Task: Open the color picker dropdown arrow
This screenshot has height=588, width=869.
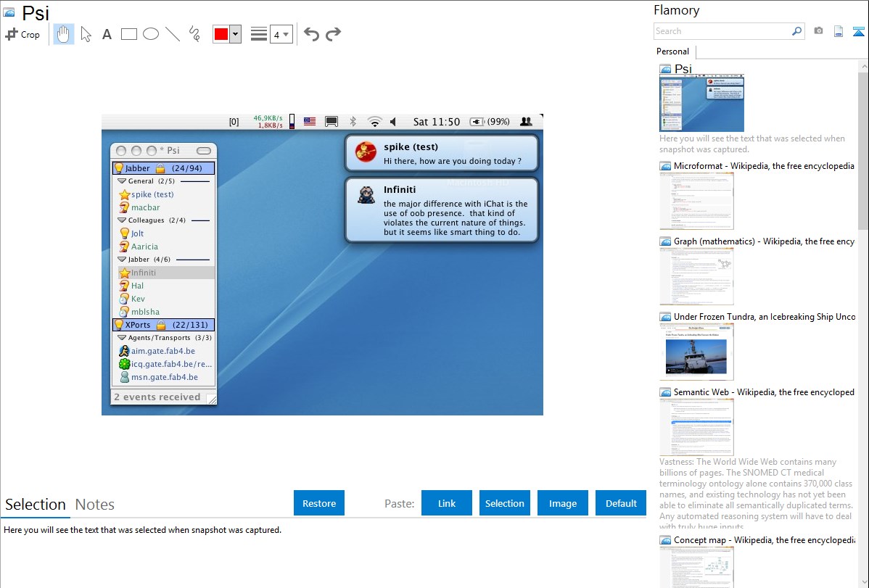Action: pyautogui.click(x=236, y=34)
